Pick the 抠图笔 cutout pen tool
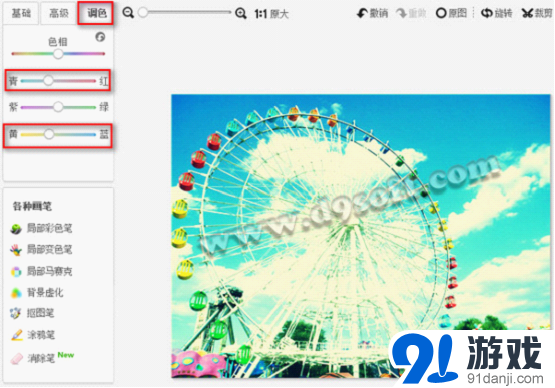Viewport: 555px width, 388px height. pyautogui.click(x=32, y=313)
